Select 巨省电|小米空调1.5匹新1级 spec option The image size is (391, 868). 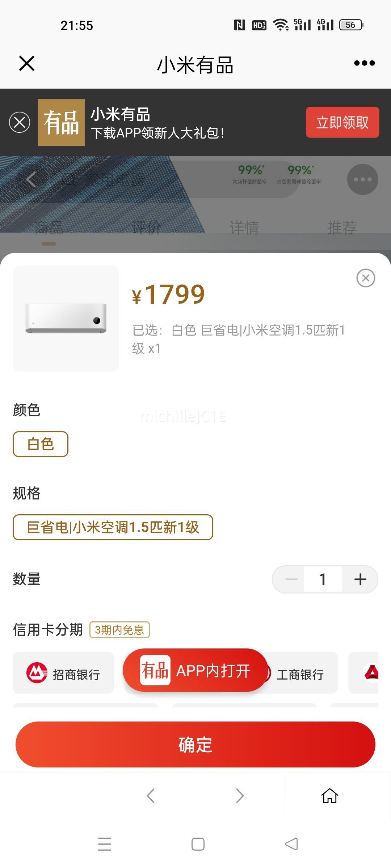(113, 527)
